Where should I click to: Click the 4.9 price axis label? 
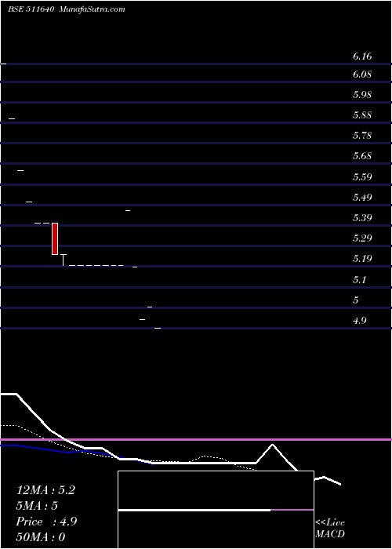pos(360,320)
